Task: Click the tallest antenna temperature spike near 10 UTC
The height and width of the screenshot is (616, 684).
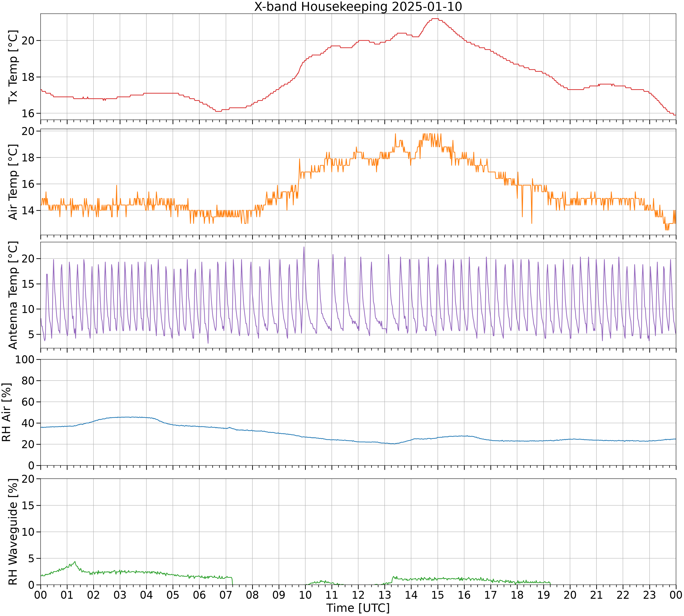Action: pos(304,247)
